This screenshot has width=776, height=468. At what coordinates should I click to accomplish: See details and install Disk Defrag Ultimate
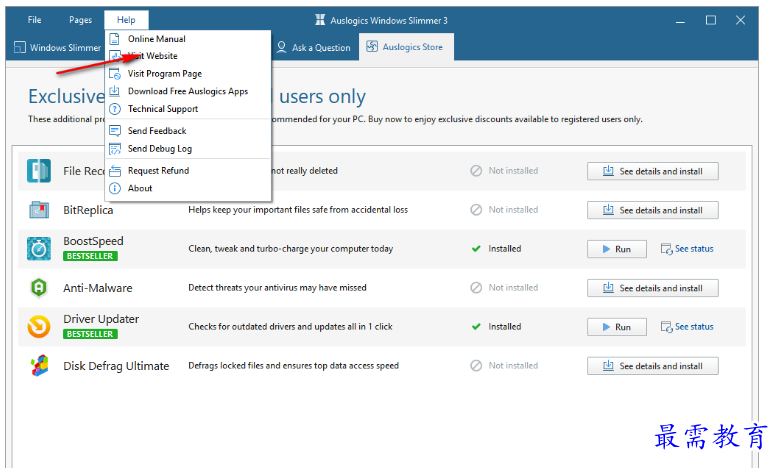652,366
